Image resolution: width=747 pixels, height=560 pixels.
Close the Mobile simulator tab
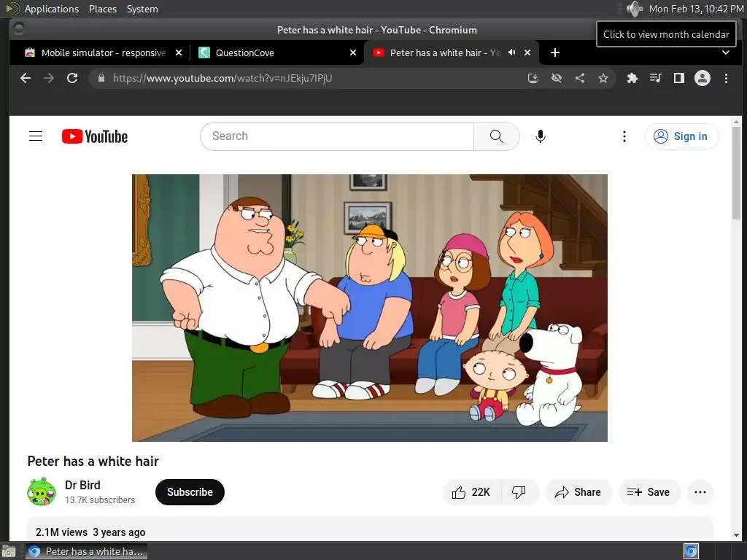[179, 52]
